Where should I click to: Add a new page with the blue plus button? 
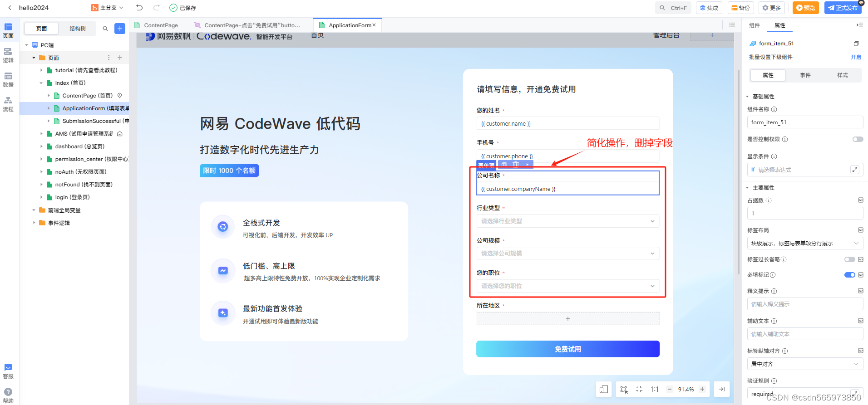click(x=120, y=29)
